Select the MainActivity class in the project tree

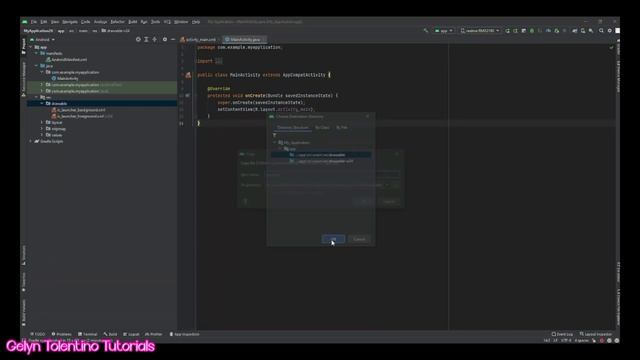click(65, 78)
